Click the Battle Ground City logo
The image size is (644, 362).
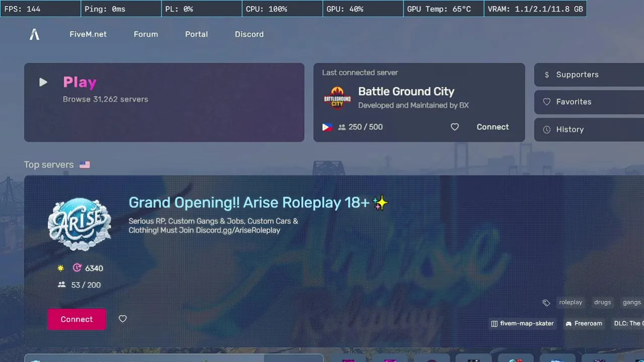point(337,98)
